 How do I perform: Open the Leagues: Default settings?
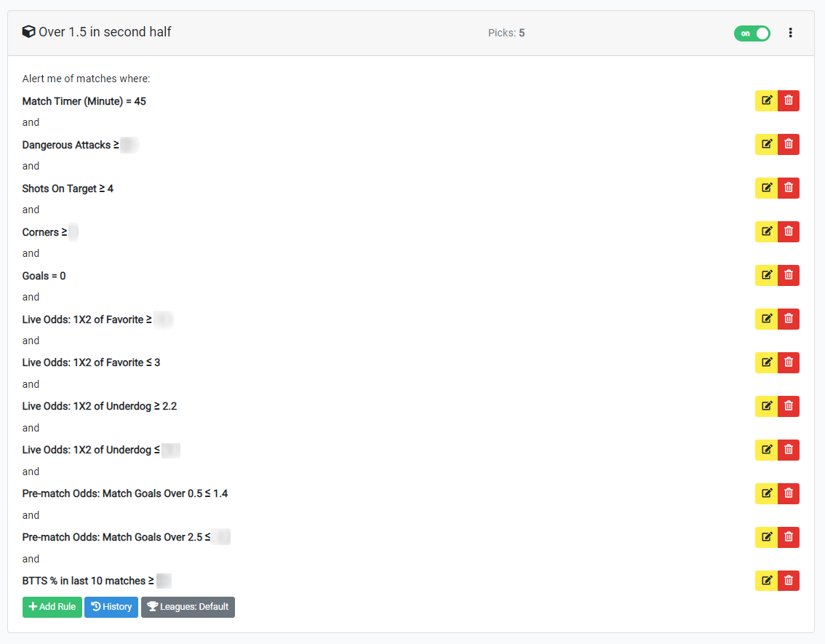pos(188,606)
